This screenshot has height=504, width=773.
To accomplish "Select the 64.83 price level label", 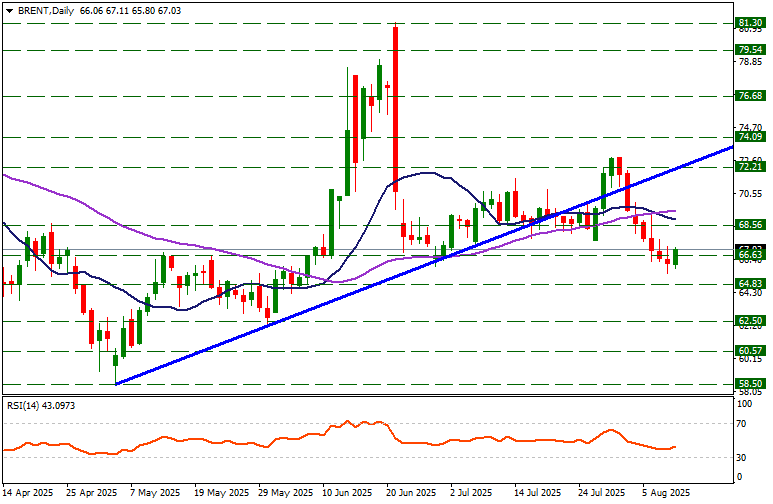I will click(750, 284).
